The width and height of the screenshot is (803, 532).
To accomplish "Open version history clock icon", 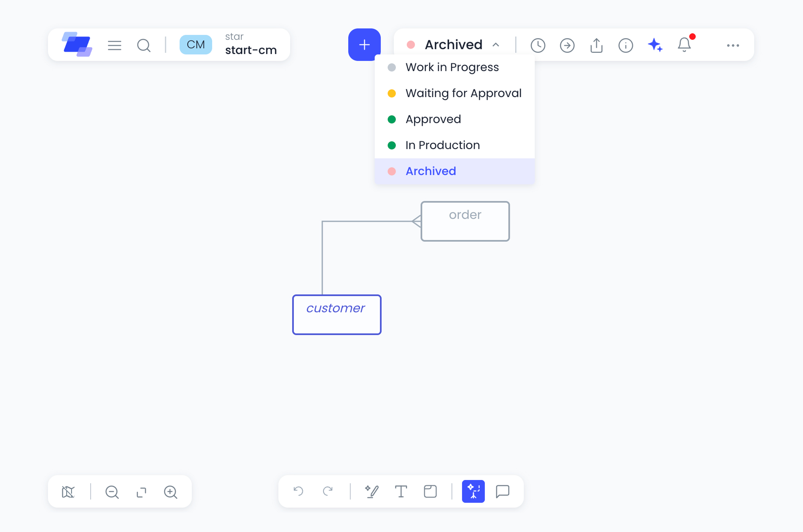I will click(x=538, y=45).
